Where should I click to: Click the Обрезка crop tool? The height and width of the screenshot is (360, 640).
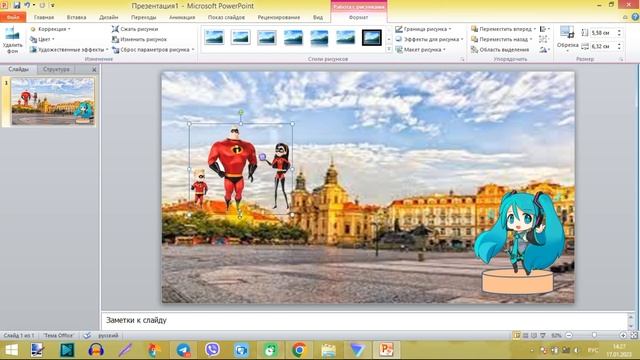pyautogui.click(x=567, y=39)
